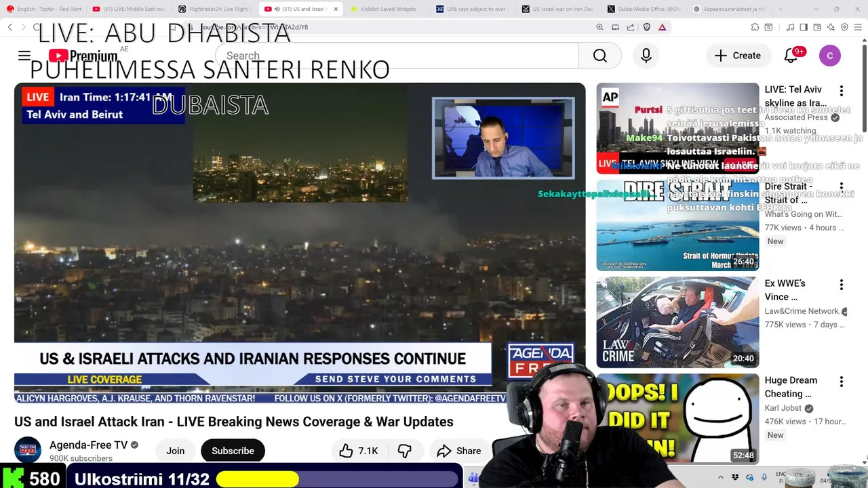The height and width of the screenshot is (488, 868).
Task: Click the zoom magnifier in address bar
Action: (x=599, y=27)
